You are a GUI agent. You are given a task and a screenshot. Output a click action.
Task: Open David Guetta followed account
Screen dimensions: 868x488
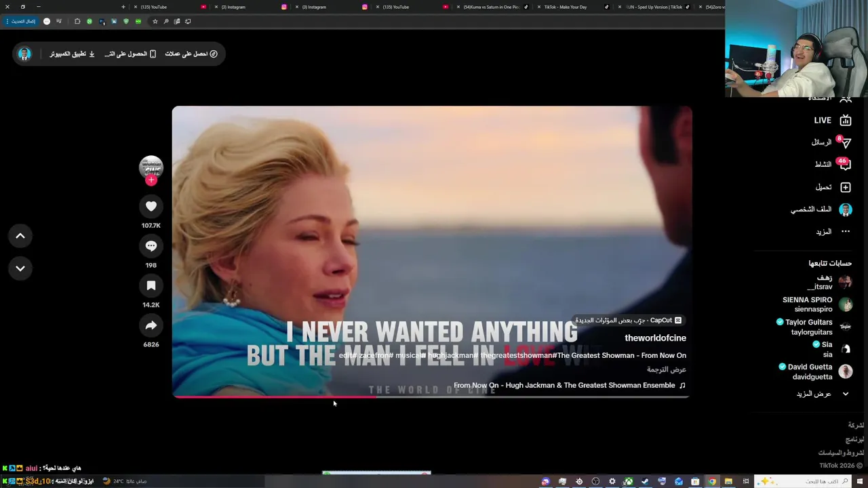[x=815, y=371]
